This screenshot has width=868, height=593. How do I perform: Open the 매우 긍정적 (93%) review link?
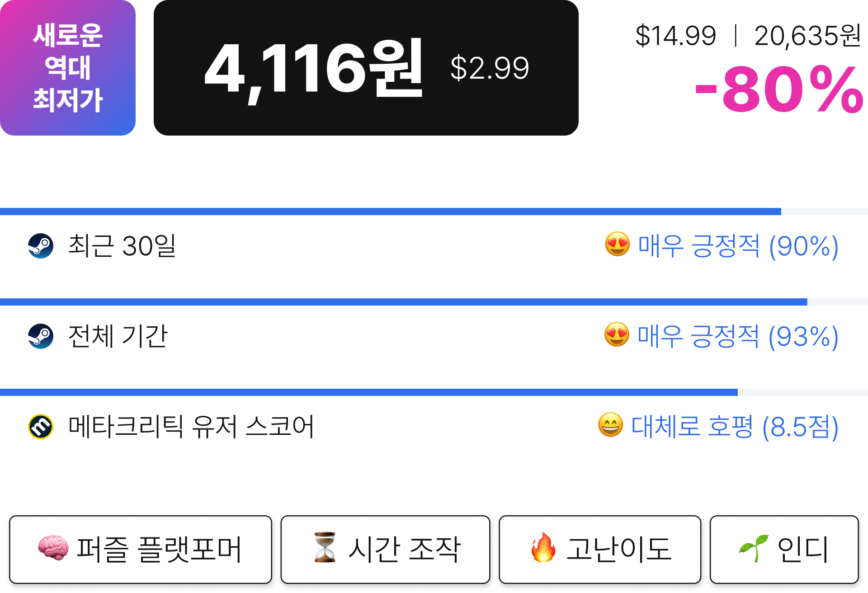coord(738,336)
